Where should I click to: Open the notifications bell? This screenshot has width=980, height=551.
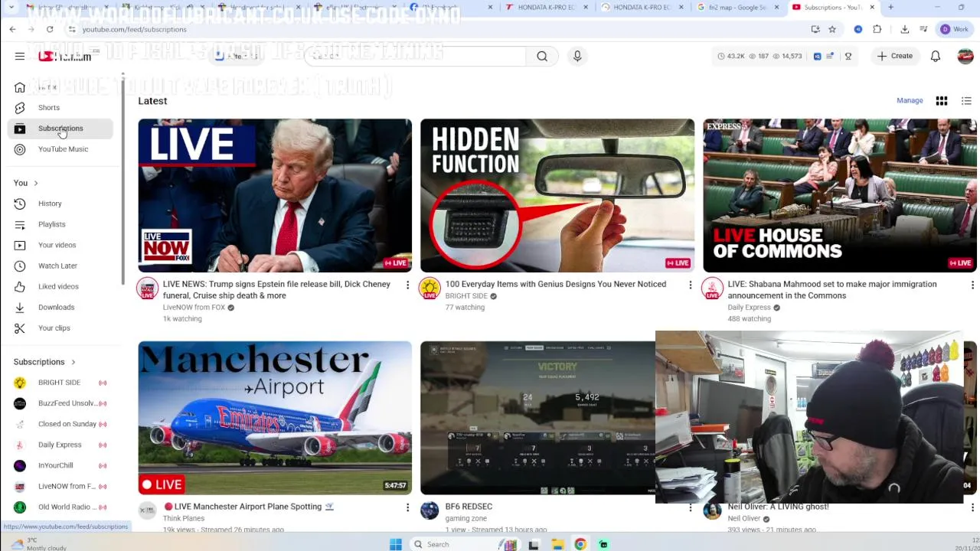coord(935,56)
